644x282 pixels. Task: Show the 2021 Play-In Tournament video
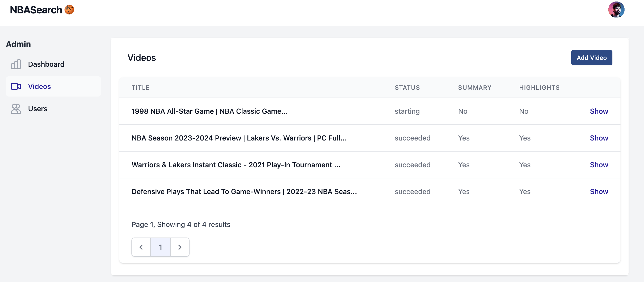pyautogui.click(x=599, y=165)
